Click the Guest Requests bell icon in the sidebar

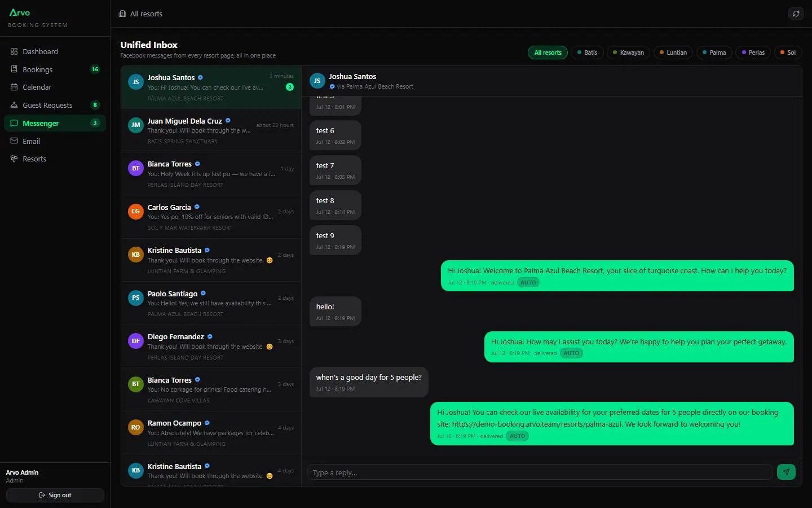tap(14, 105)
